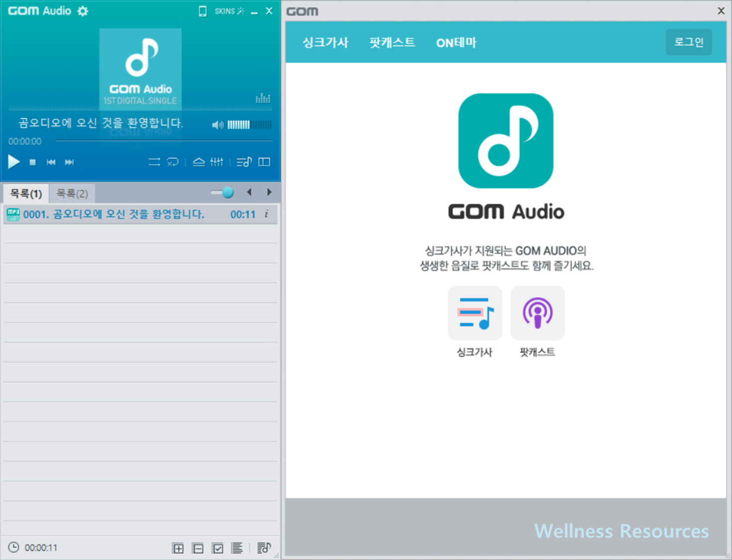The image size is (732, 560).
Task: Open GOM Audio settings gear
Action: (x=83, y=11)
